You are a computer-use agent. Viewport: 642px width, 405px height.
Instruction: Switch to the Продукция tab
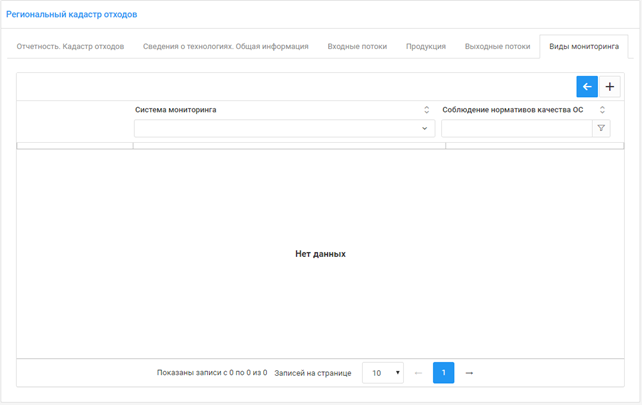tap(426, 47)
